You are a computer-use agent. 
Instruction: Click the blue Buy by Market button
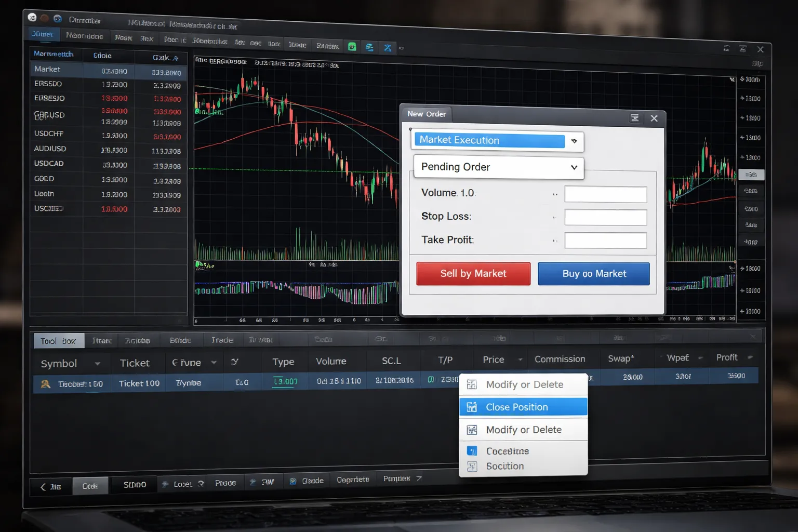[594, 273]
